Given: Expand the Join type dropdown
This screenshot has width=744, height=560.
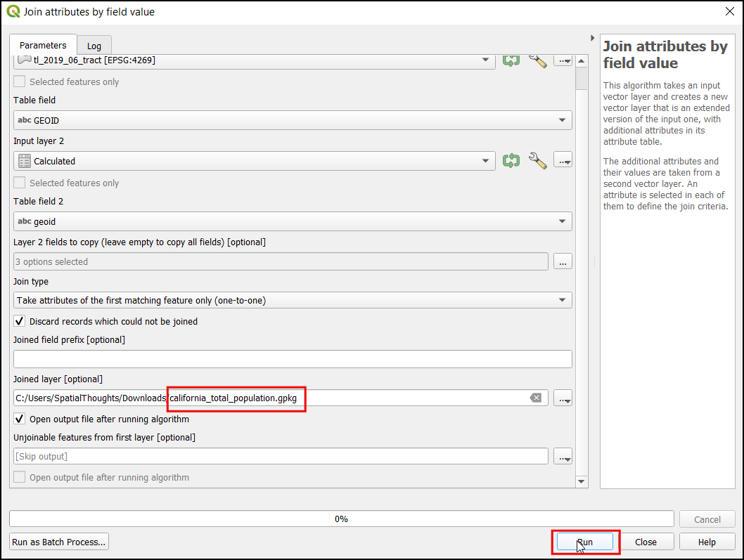Looking at the screenshot, I should [x=293, y=300].
